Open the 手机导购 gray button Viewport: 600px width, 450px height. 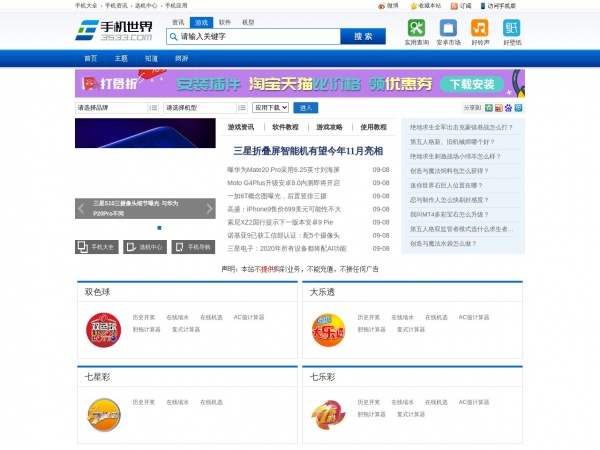point(193,247)
